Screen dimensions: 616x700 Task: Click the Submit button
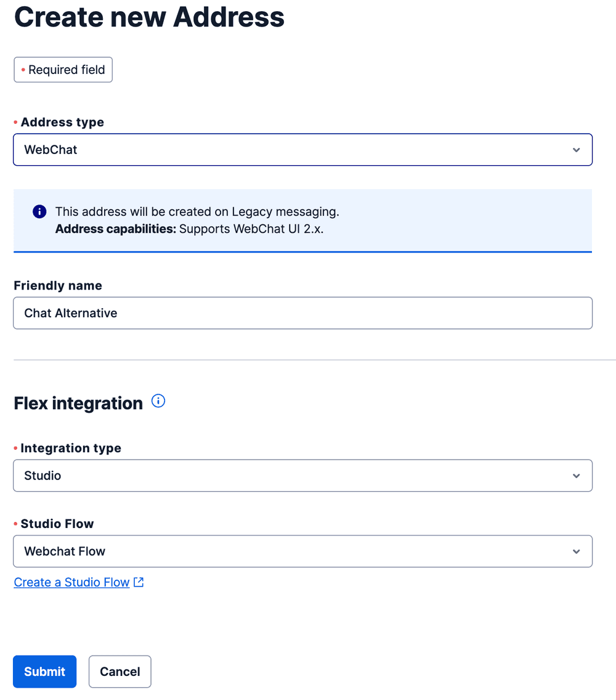click(44, 671)
